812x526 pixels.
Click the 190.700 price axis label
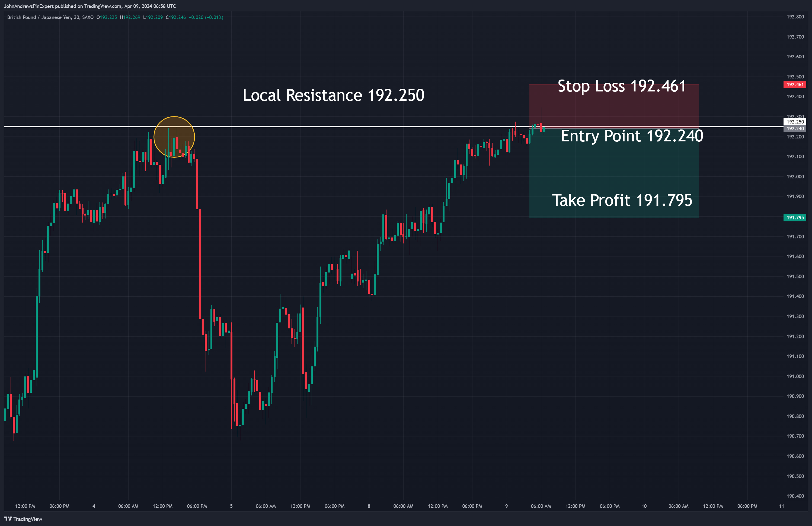point(795,436)
